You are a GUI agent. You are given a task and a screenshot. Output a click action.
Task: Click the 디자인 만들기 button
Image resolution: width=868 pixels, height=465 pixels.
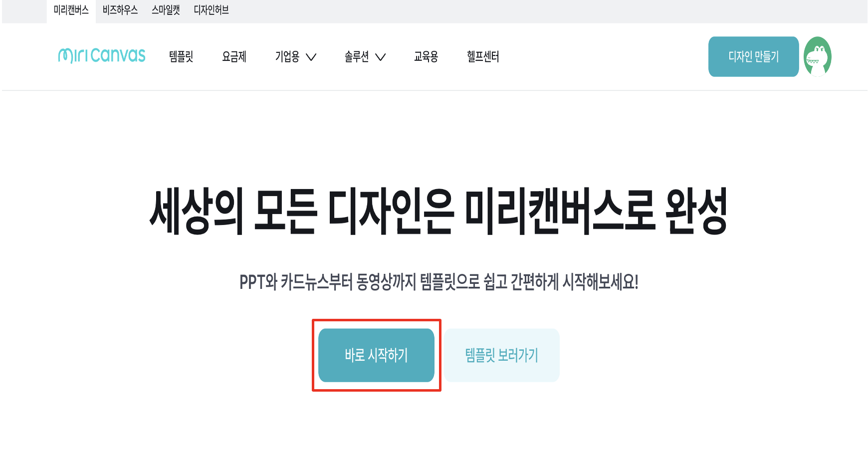753,56
